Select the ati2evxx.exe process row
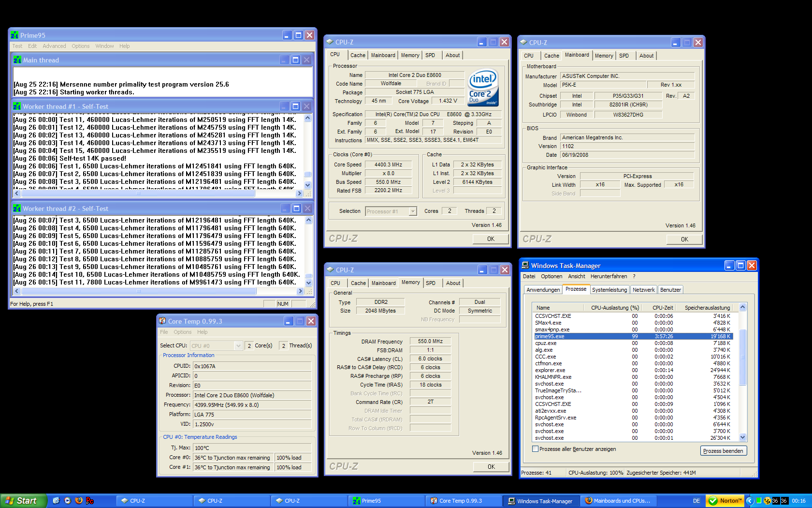Screen dimensions: 812x508 (633, 411)
